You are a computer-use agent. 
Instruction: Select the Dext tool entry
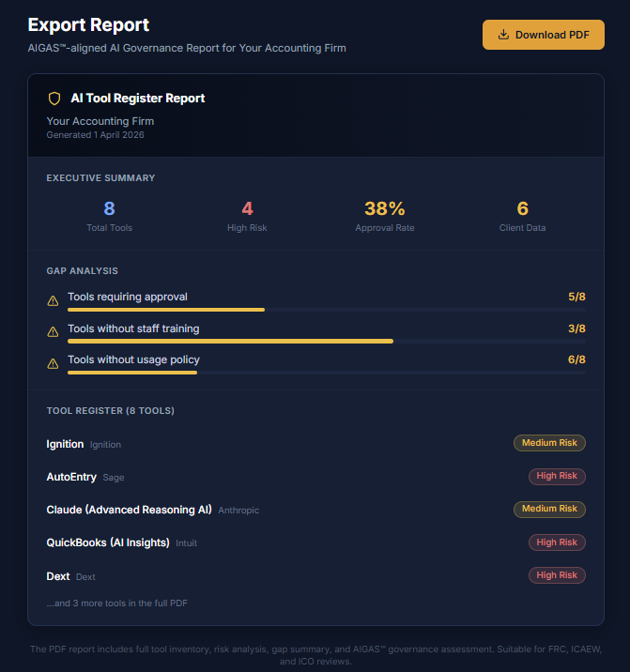click(x=58, y=576)
